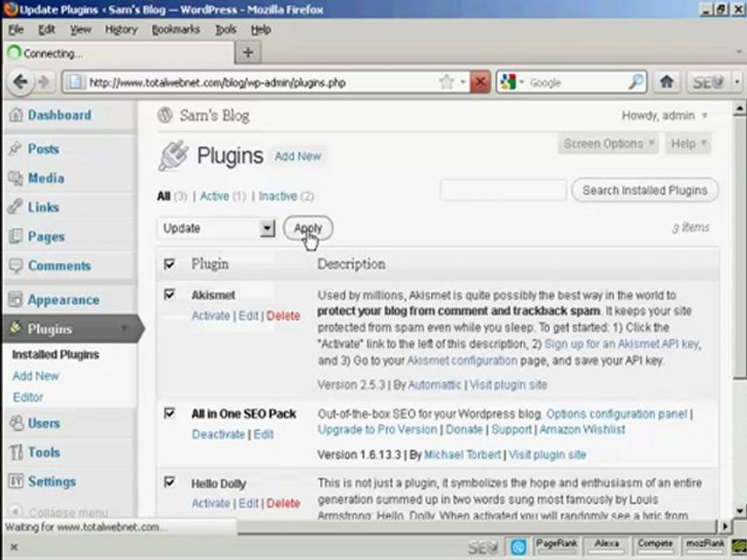The height and width of the screenshot is (560, 747).
Task: Open the Google search engine selector
Action: 513,82
